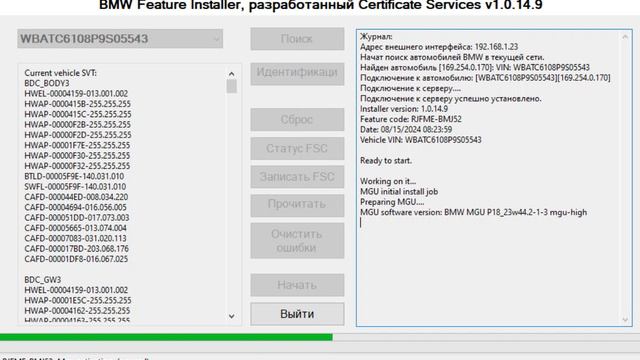The width and height of the screenshot is (640, 360).
Task: Click log line 'Date: 08/15/2024 08:23:59'
Action: 406,129
